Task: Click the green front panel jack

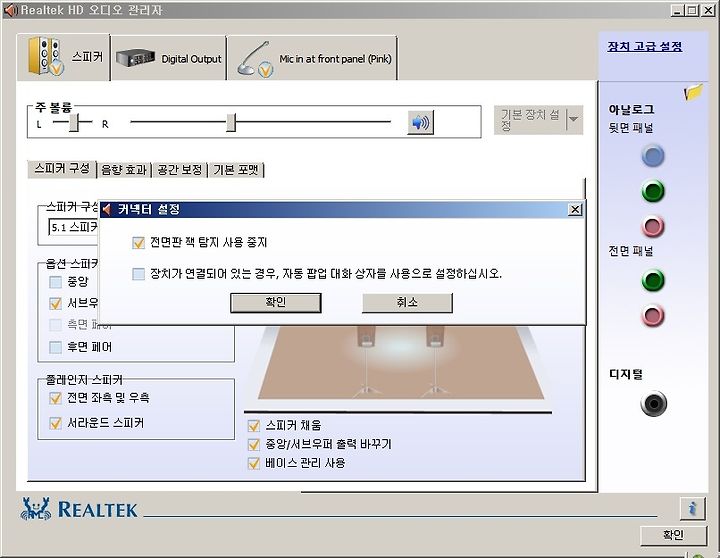Action: click(652, 280)
